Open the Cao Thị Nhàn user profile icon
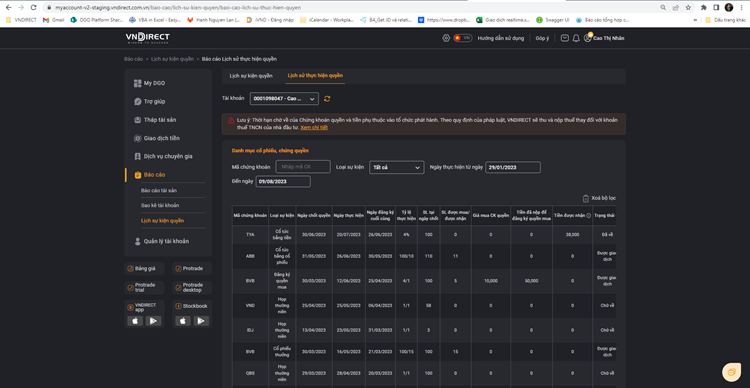The height and width of the screenshot is (388, 750). click(588, 38)
